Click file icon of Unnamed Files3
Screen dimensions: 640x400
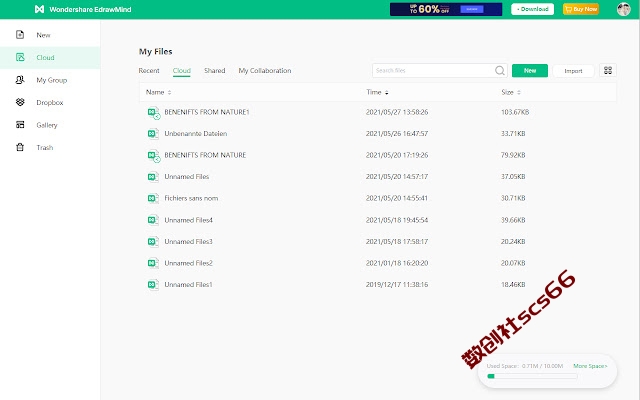153,242
